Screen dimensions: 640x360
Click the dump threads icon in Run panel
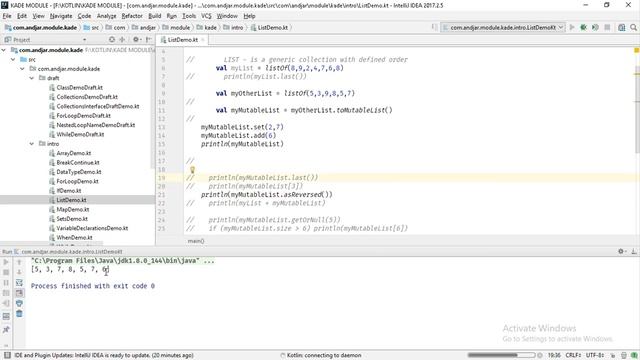(x=6, y=293)
